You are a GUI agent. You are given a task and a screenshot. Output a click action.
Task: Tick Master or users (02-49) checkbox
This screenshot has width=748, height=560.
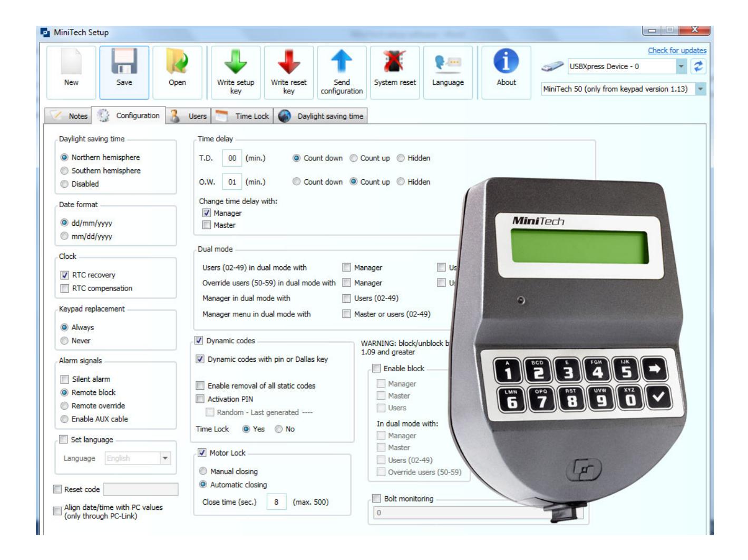(x=346, y=314)
